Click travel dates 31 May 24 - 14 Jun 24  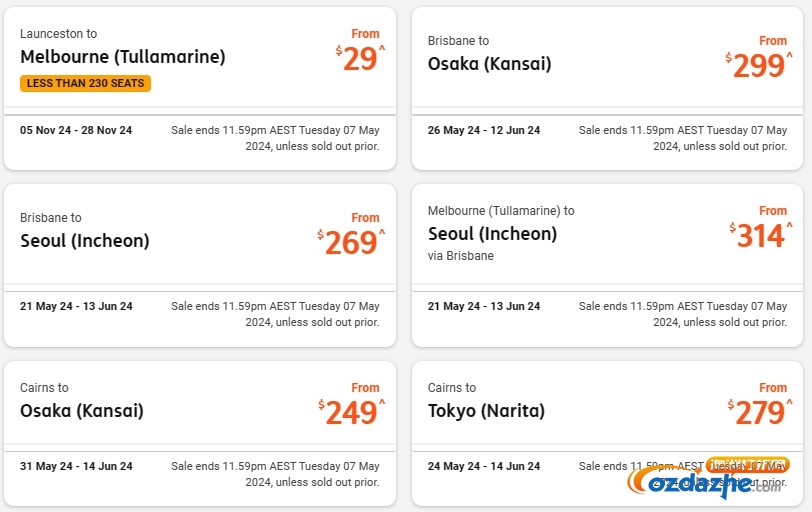tap(76, 466)
